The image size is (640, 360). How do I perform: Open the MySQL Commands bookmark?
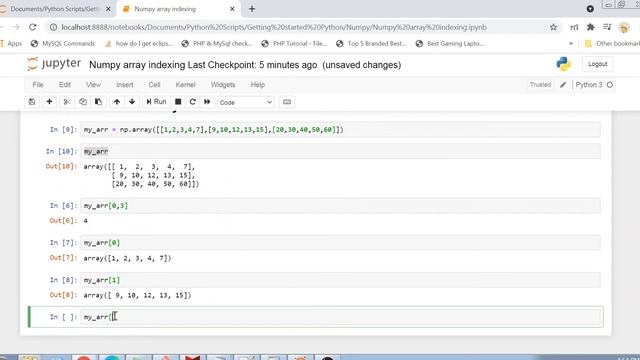coord(63,43)
